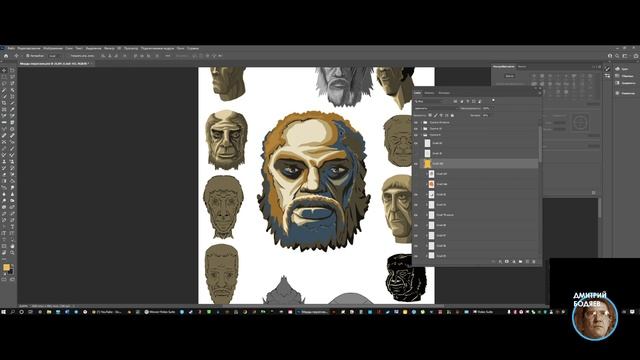640x360 pixels.
Task: Lock image pixels brush icon
Action: [435, 116]
